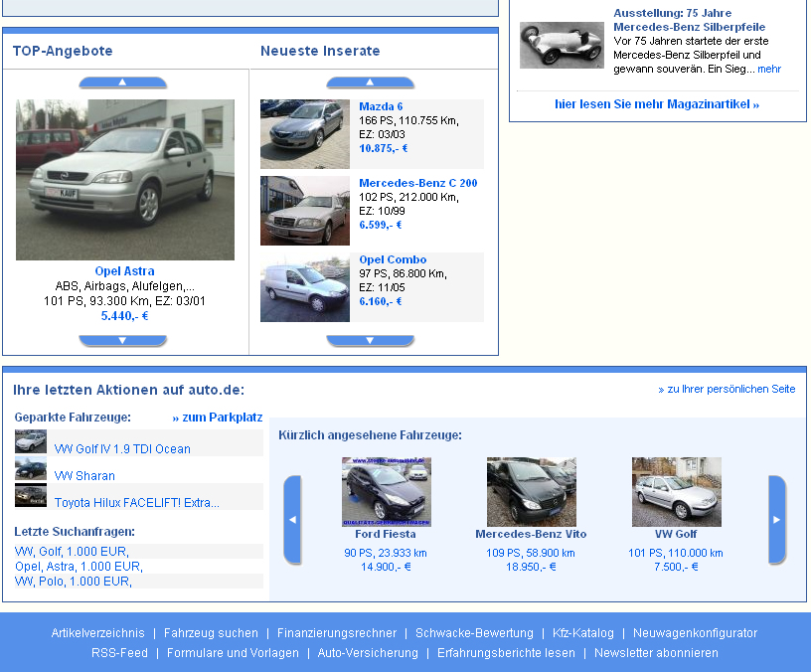
Task: Open the 'zum Parkplatz' link
Action: click(x=218, y=418)
